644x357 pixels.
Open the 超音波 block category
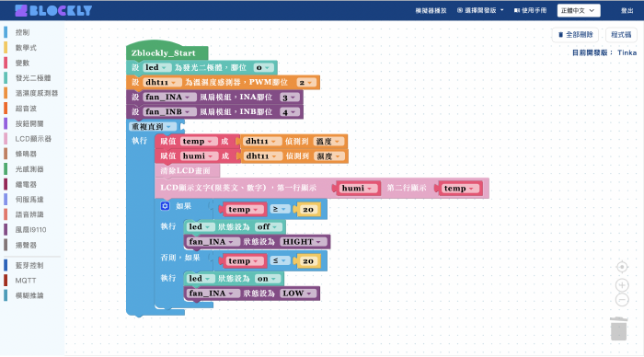tap(26, 109)
